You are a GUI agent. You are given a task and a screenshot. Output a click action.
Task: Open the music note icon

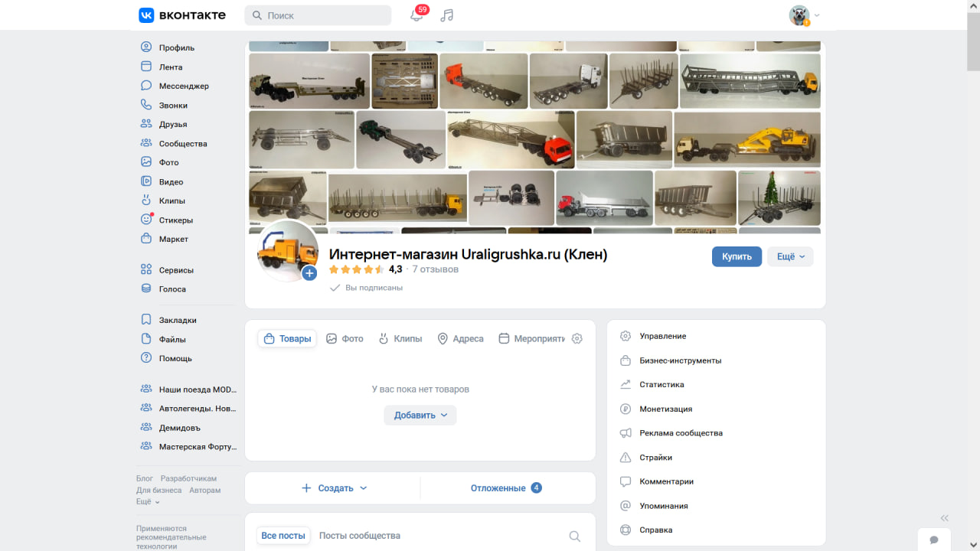pyautogui.click(x=448, y=15)
